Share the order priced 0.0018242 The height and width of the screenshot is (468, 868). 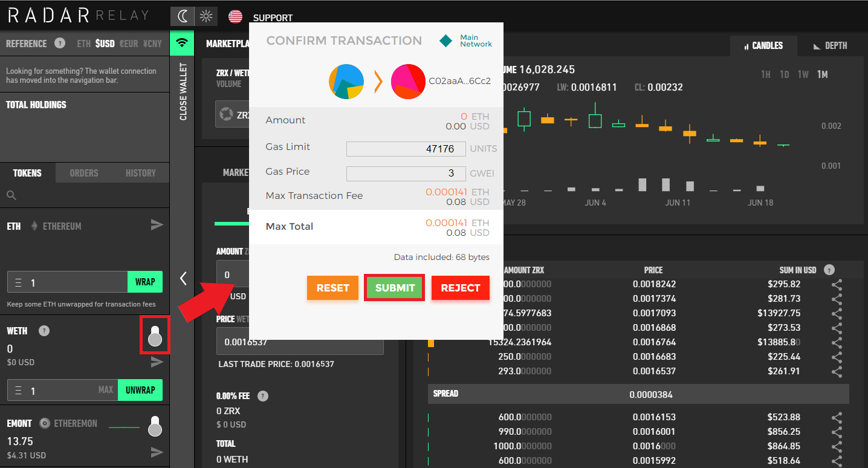[x=837, y=284]
